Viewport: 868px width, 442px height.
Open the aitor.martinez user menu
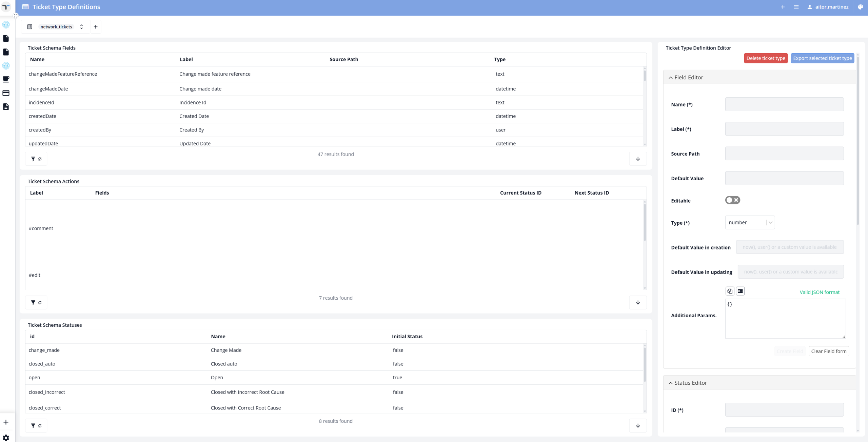pos(828,7)
